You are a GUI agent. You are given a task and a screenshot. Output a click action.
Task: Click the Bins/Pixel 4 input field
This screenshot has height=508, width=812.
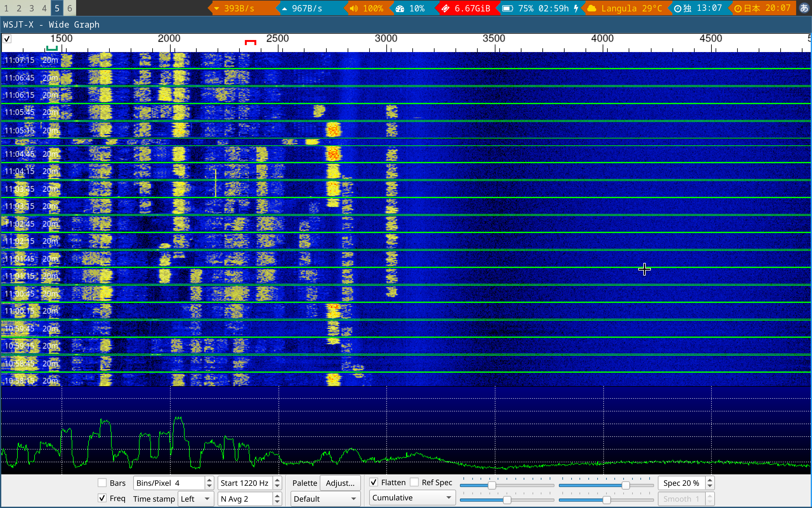[169, 483]
